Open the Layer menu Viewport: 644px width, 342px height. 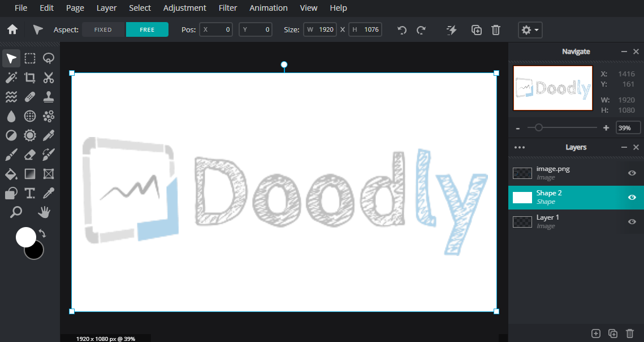coord(106,8)
